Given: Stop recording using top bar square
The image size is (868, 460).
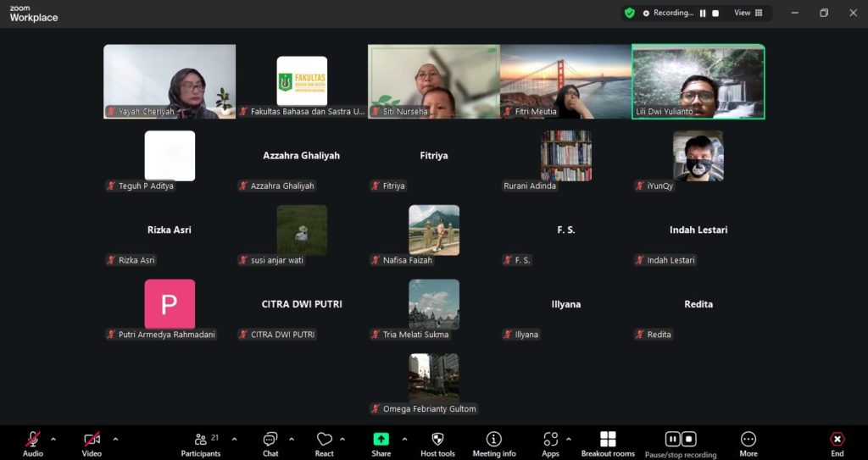Looking at the screenshot, I should [715, 13].
